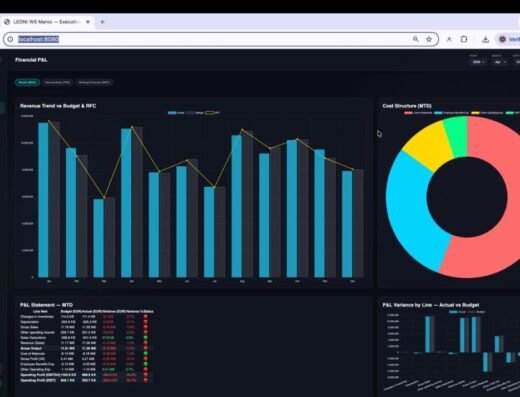
Task: Click the green status dot for Sales Deductions
Action: point(145,338)
